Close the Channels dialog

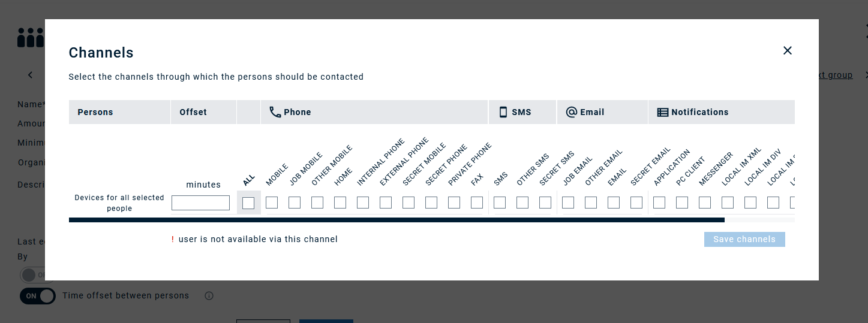pyautogui.click(x=788, y=51)
